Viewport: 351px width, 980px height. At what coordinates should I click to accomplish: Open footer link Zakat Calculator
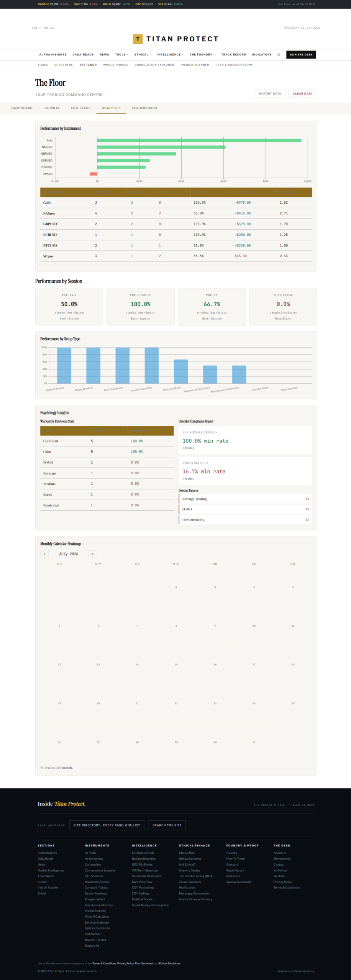point(190,882)
